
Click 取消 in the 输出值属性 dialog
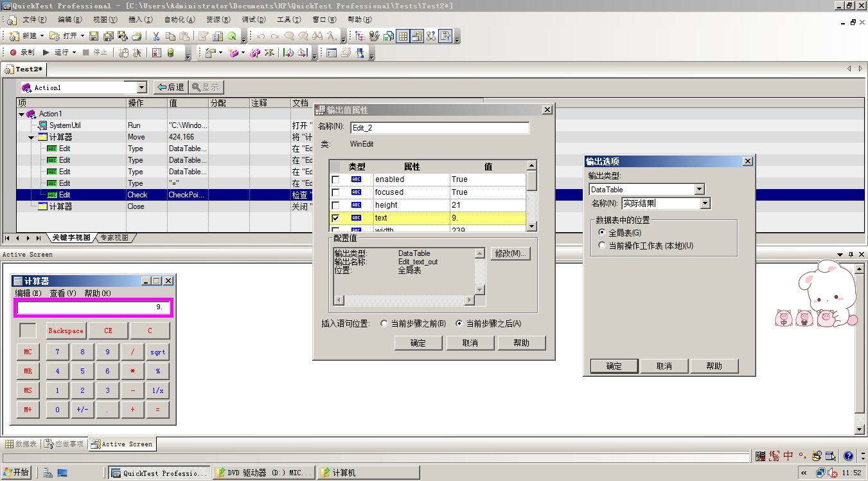point(470,343)
